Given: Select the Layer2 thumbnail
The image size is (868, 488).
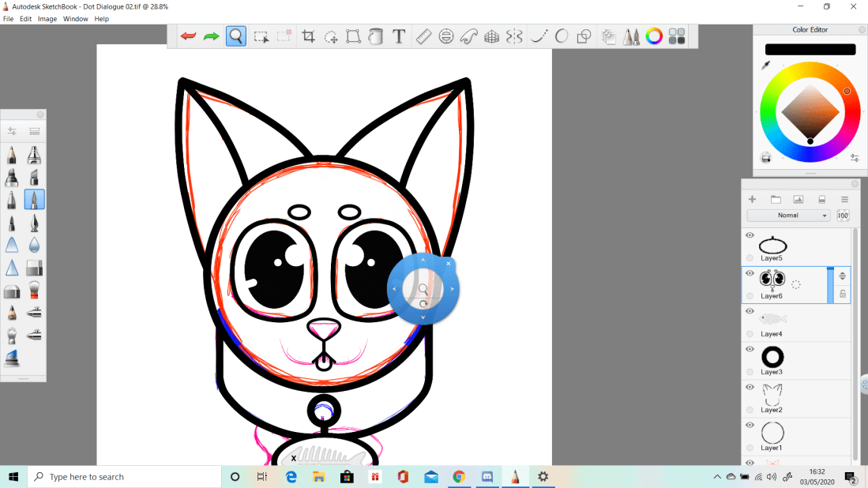Looking at the screenshot, I should [772, 392].
